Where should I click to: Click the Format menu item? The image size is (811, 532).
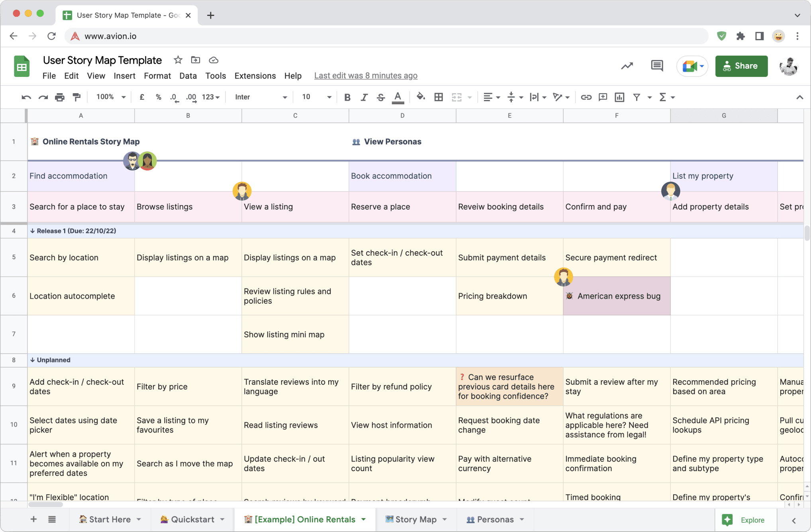(x=156, y=75)
